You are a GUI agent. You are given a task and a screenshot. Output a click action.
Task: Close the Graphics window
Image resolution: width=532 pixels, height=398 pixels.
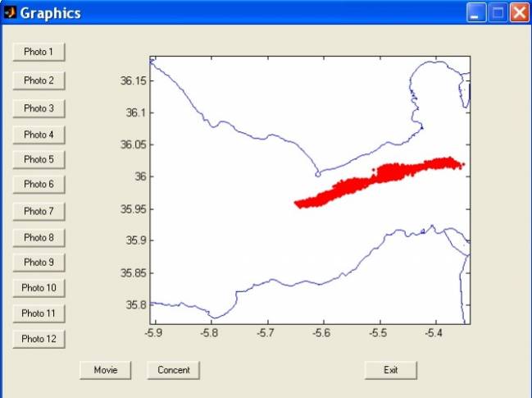[520, 13]
